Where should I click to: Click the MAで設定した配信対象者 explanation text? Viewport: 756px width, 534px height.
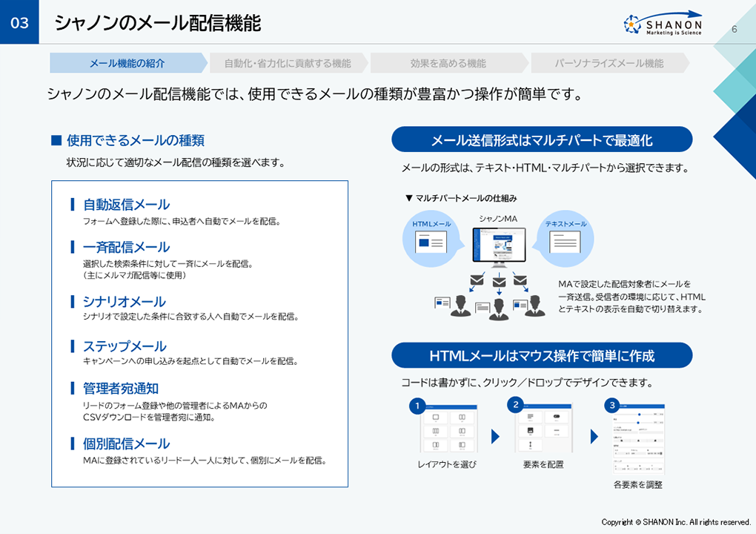coord(631,296)
